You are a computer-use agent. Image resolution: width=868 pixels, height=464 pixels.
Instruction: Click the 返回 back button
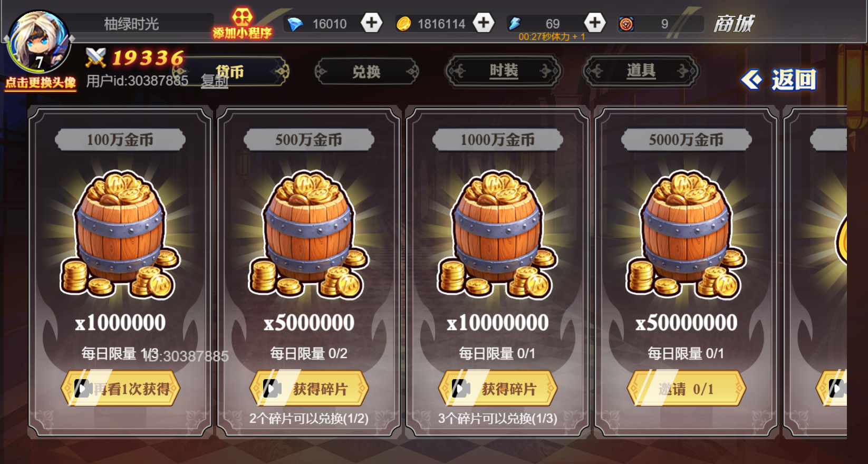(x=779, y=80)
